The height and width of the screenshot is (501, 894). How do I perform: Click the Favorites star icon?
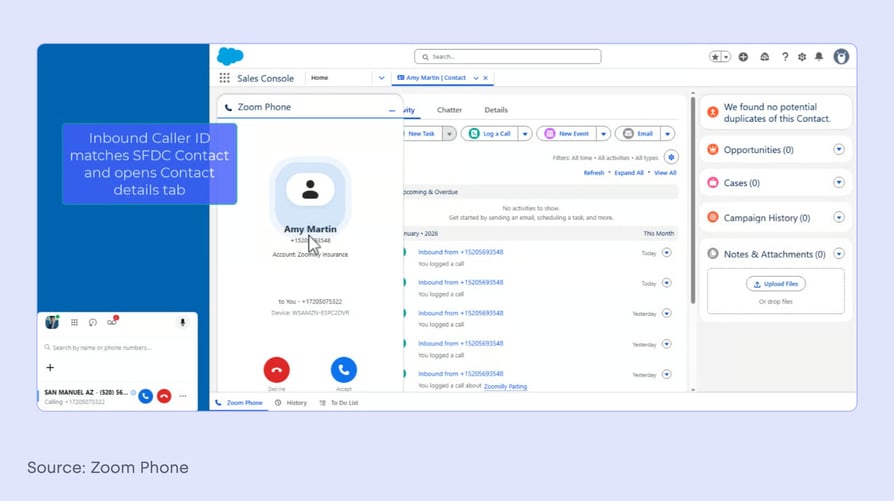pos(715,57)
